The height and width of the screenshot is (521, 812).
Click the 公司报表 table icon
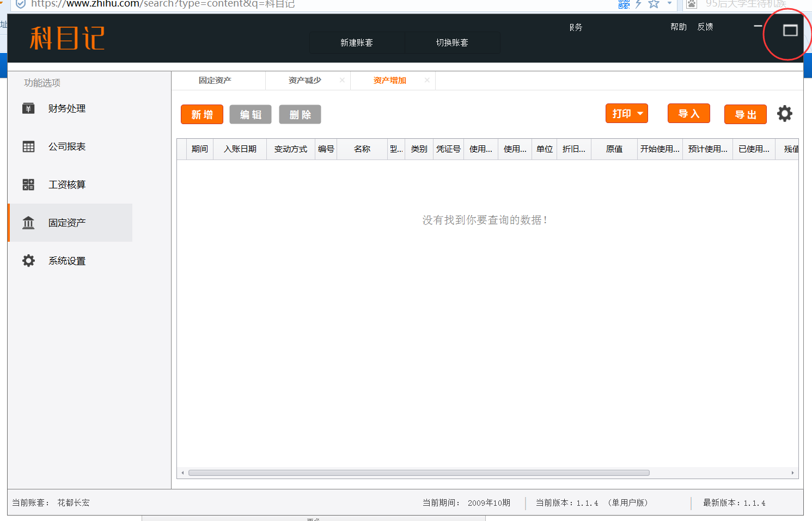pos(28,146)
